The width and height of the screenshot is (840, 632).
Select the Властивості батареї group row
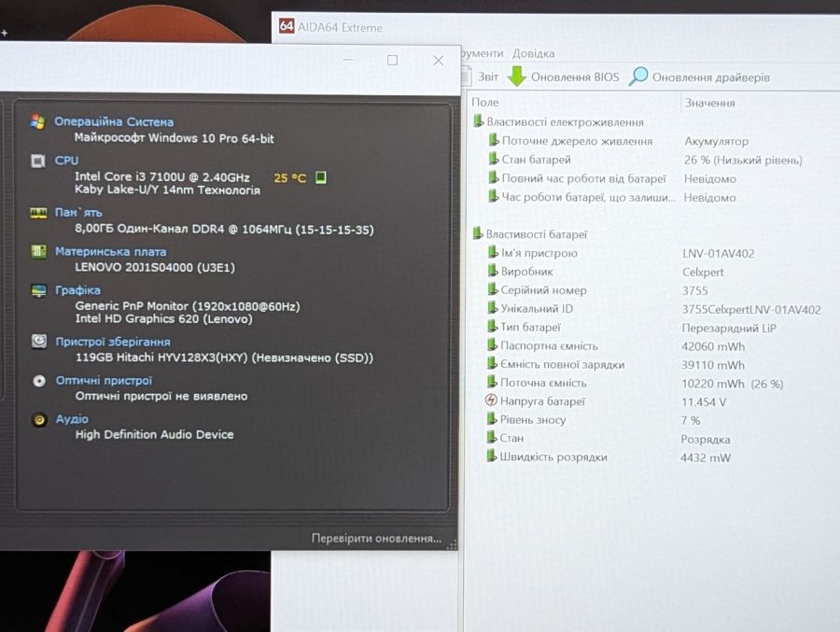pyautogui.click(x=530, y=234)
